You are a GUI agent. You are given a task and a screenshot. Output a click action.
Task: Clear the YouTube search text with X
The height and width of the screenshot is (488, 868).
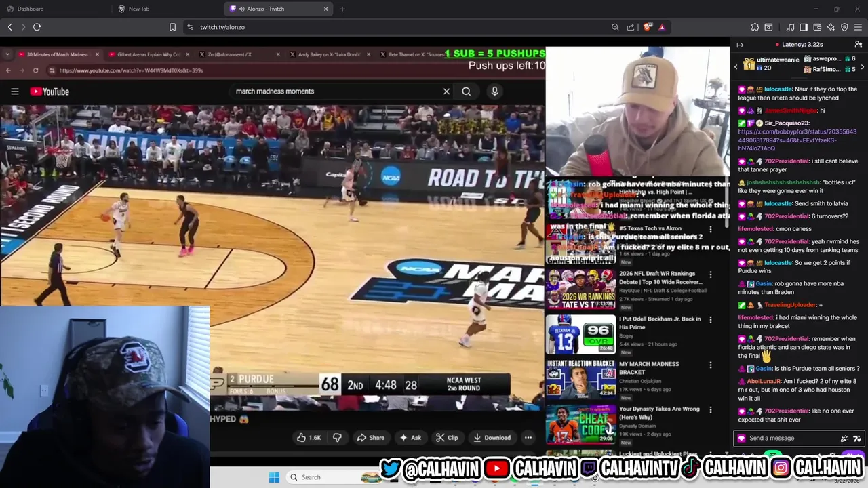tap(446, 91)
